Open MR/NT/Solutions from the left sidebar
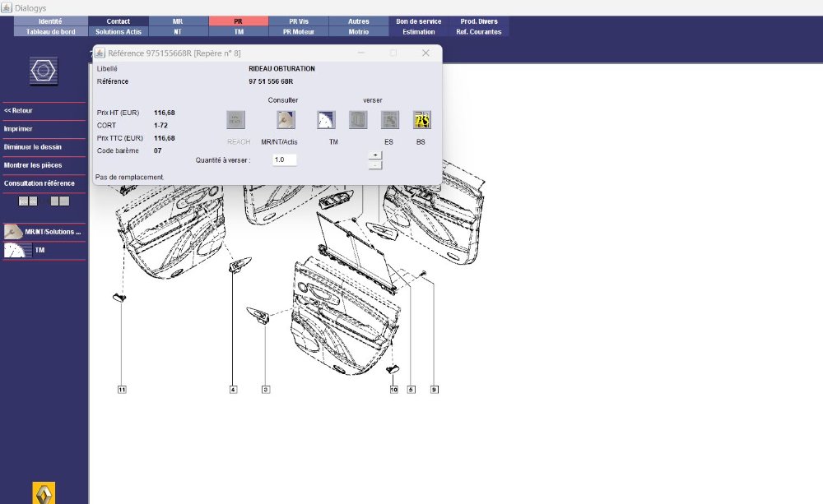This screenshot has width=823, height=504. point(44,232)
